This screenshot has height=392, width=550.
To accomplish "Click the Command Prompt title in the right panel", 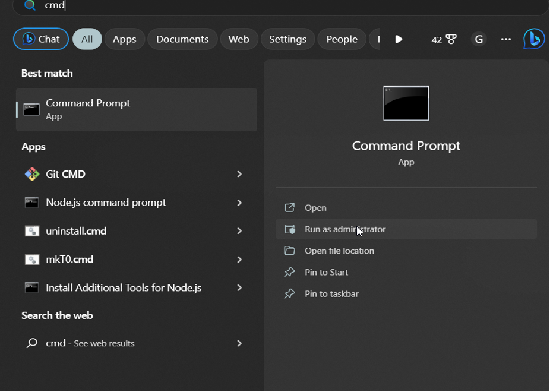I will [406, 146].
